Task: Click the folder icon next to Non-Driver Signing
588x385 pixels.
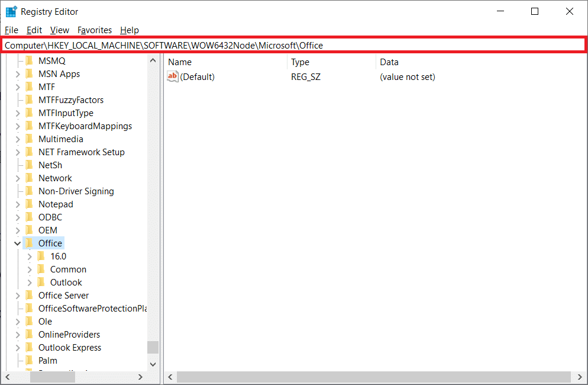Action: point(29,191)
